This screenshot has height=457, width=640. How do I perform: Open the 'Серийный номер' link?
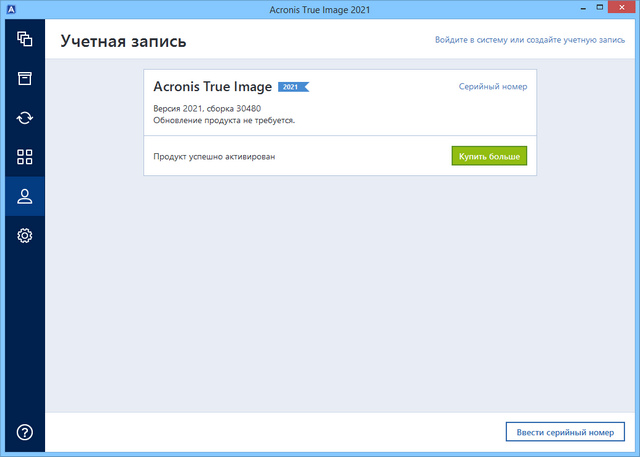point(493,87)
